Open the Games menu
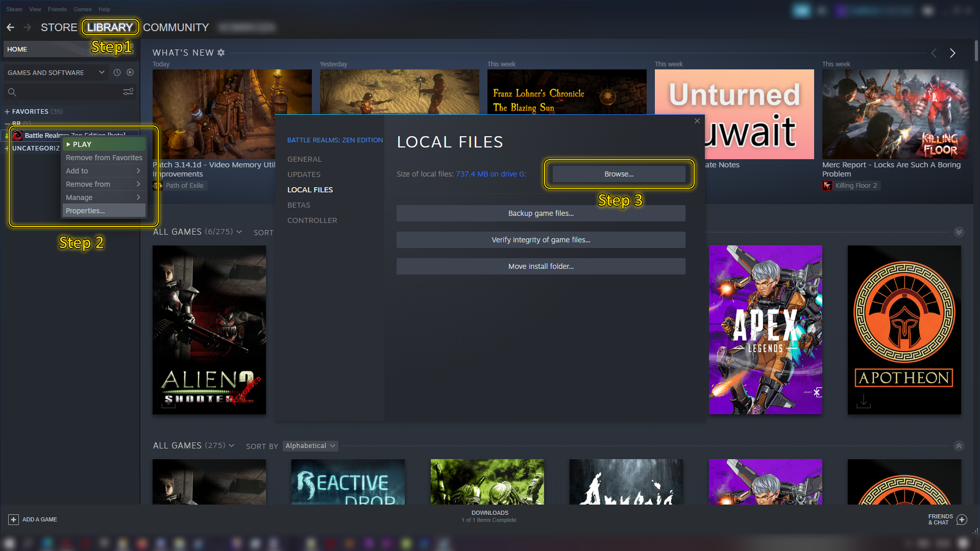This screenshot has height=551, width=980. pos(82,9)
